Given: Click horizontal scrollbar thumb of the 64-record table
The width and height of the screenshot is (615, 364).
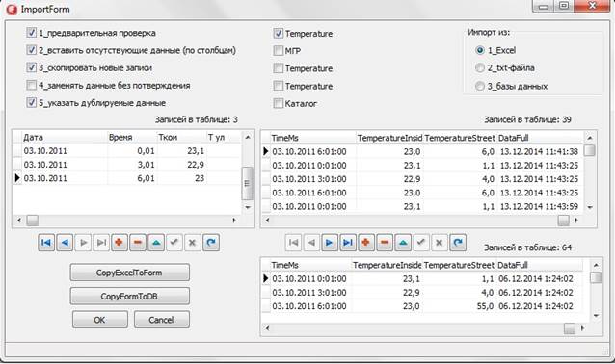Looking at the screenshot, I should tap(569, 328).
